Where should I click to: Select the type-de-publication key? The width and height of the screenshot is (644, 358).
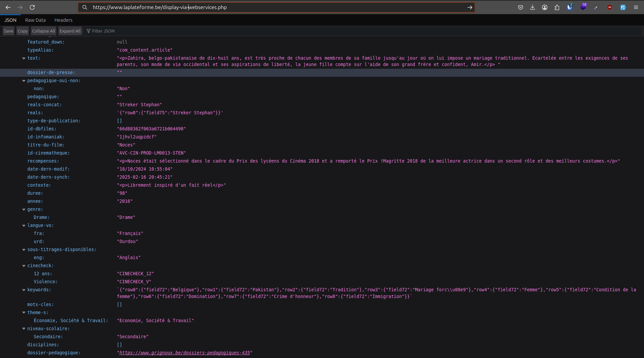[54, 121]
